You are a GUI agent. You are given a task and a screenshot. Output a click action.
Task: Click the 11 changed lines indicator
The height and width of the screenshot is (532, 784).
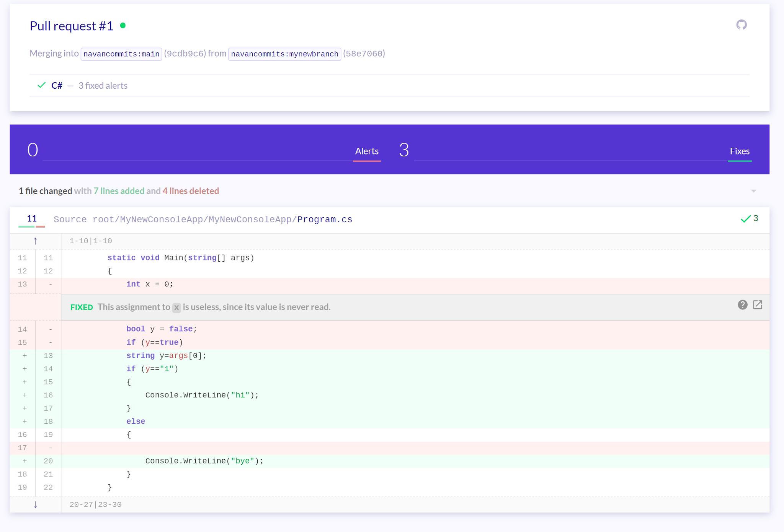click(32, 219)
